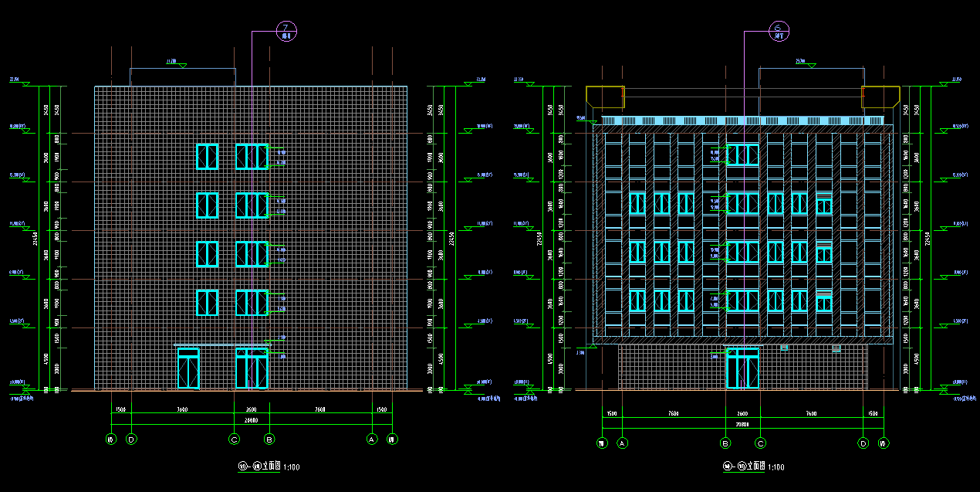This screenshot has height=492, width=980.
Task: Select magenta section bubble 7 at top
Action: click(286, 32)
